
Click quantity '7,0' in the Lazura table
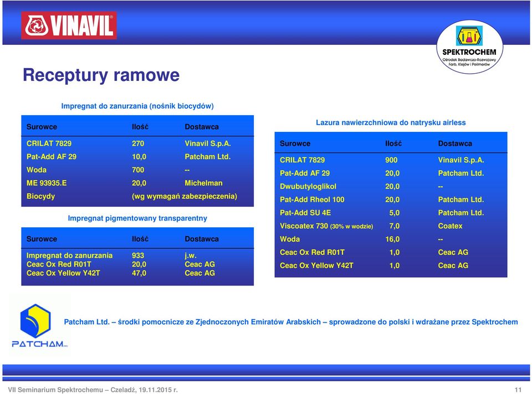[x=394, y=226]
